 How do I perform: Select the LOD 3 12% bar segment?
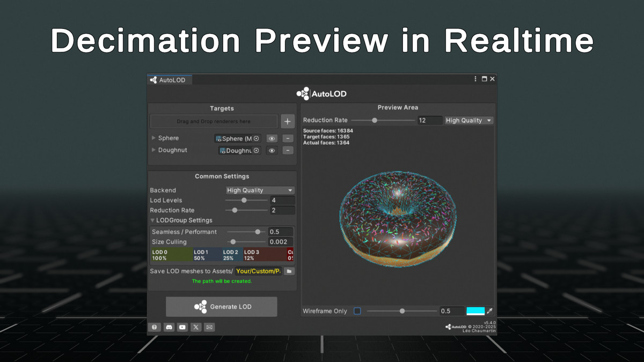tap(264, 255)
